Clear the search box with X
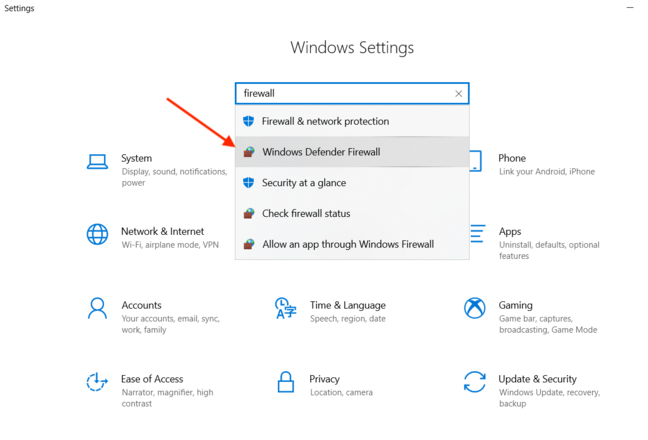The image size is (648, 440). coord(458,94)
